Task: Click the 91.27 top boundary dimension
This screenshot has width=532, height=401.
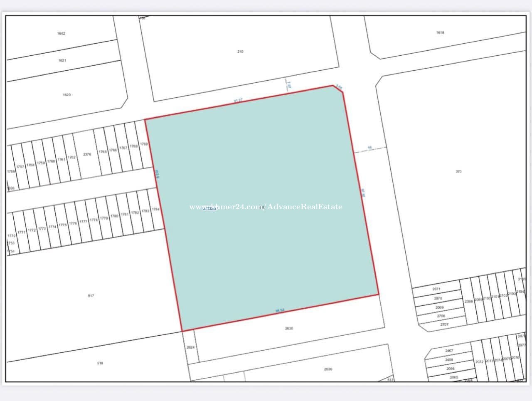Action: 238,100
